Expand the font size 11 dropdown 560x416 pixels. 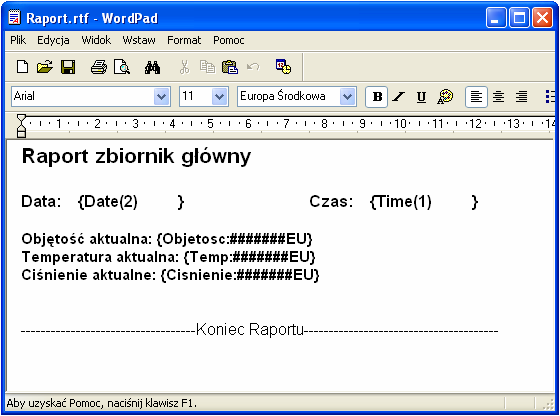219,96
